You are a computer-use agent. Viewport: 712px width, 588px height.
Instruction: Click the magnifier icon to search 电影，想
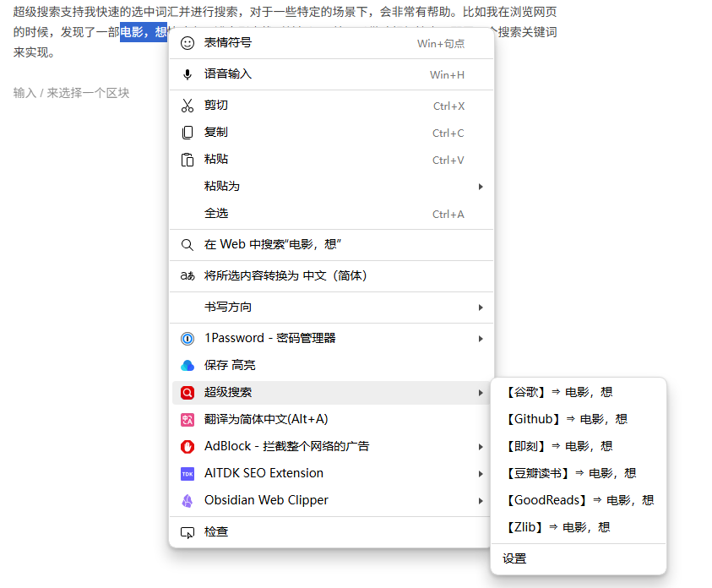187,244
